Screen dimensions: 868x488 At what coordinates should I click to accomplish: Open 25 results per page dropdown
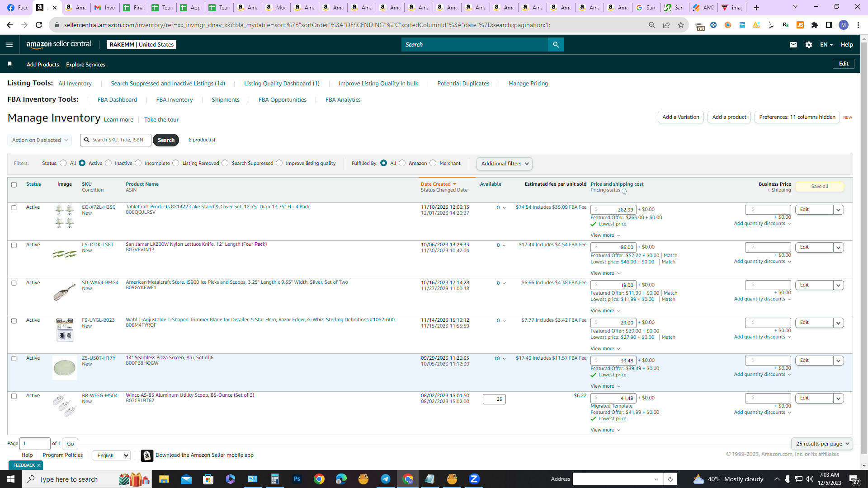822,444
